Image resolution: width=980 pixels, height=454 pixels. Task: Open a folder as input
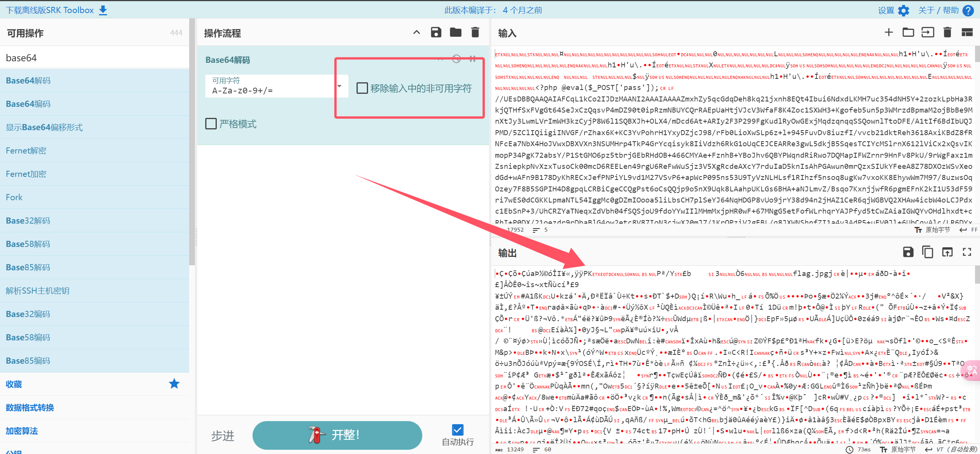coord(908,33)
